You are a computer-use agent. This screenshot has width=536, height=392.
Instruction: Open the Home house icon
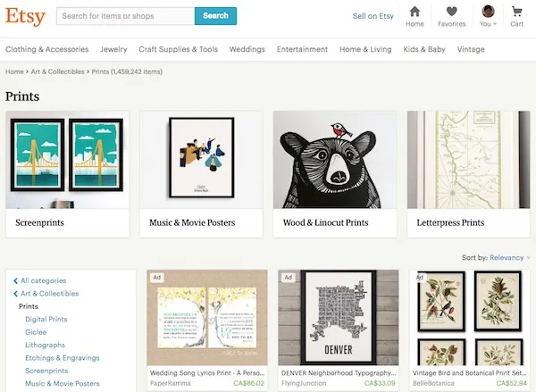tap(415, 12)
